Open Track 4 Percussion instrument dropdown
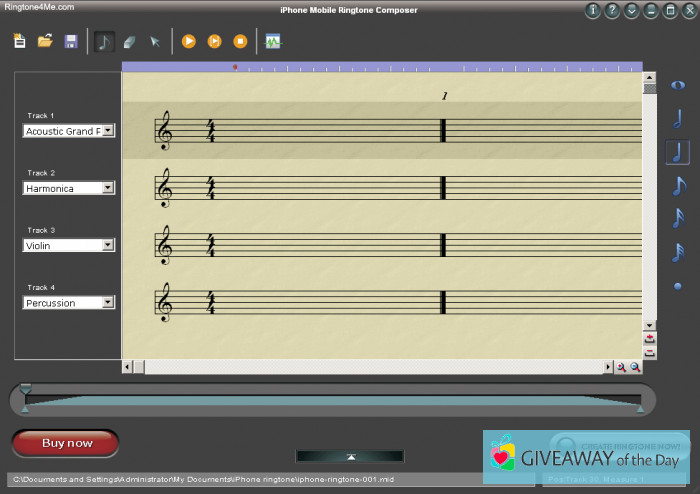This screenshot has height=494, width=700. click(x=109, y=303)
